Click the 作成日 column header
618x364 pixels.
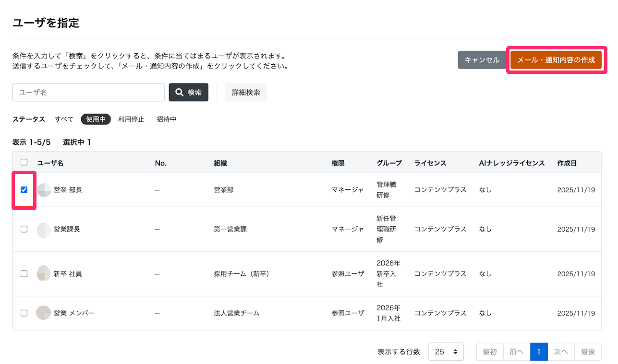pyautogui.click(x=567, y=163)
